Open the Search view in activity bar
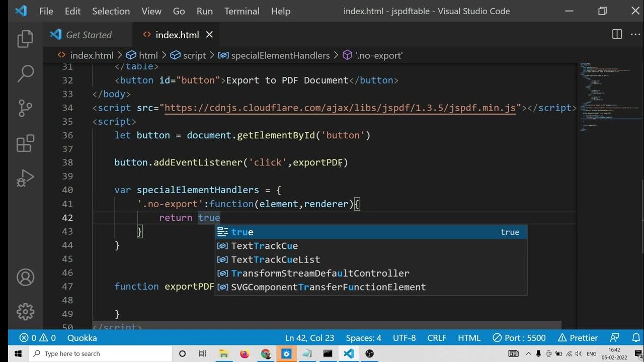 coord(25,73)
